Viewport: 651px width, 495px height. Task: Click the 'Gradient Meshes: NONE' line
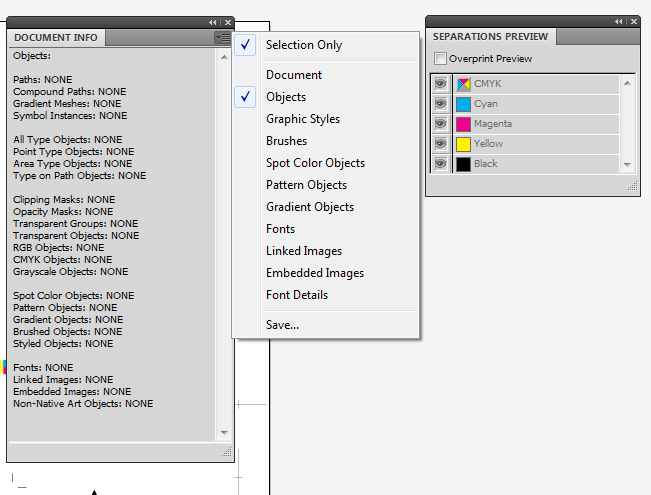67,103
